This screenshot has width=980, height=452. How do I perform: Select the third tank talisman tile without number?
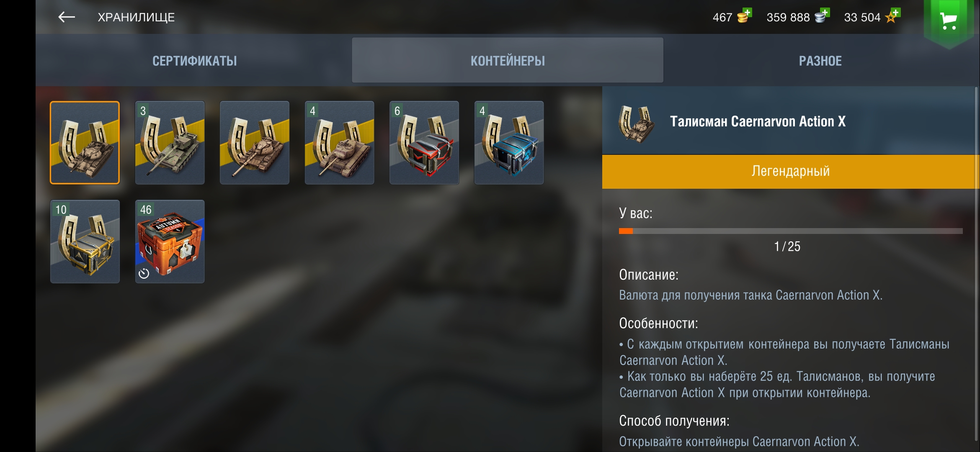[255, 143]
